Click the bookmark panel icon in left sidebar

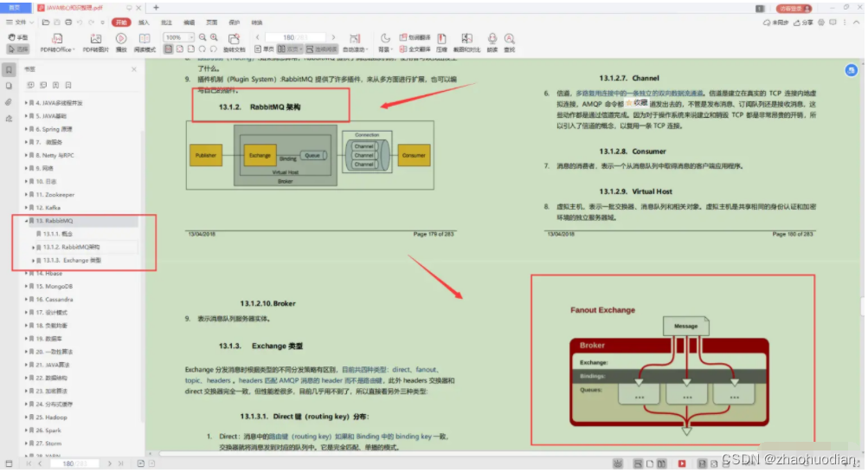9,70
